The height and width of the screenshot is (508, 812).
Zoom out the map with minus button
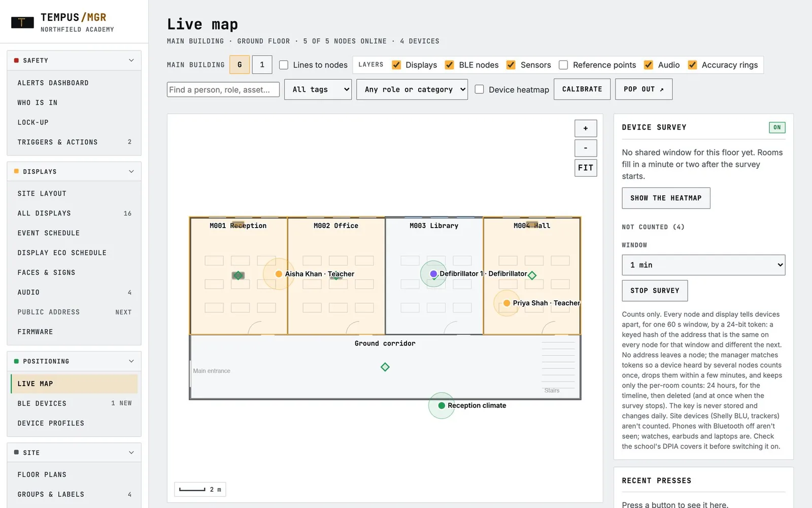pyautogui.click(x=586, y=148)
